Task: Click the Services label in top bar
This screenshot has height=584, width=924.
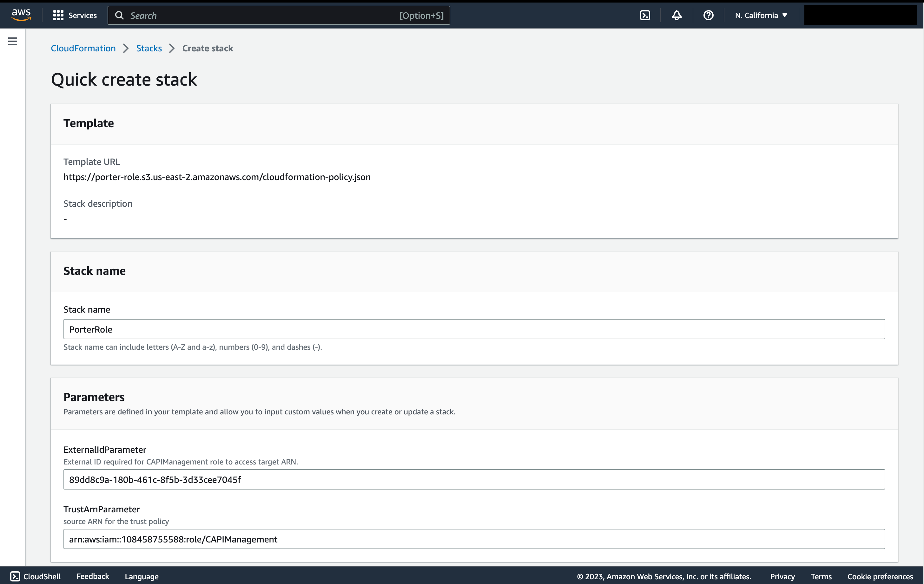Action: [x=82, y=15]
